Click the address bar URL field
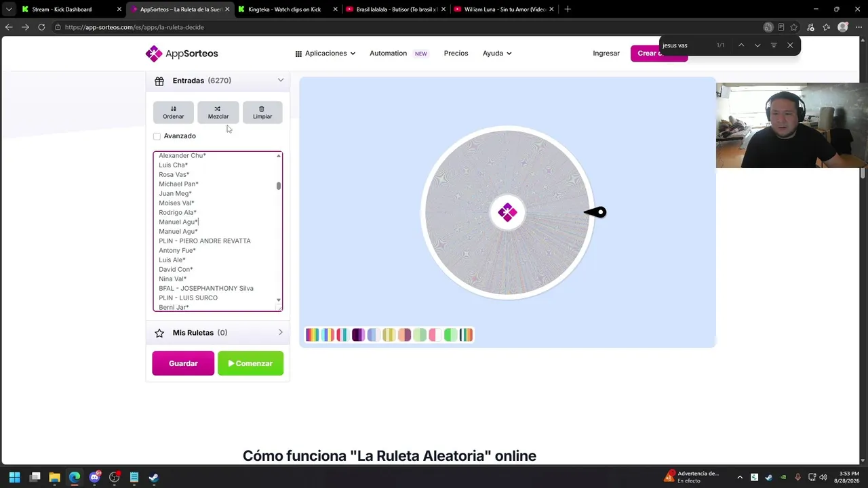This screenshot has height=488, width=868. [407, 27]
